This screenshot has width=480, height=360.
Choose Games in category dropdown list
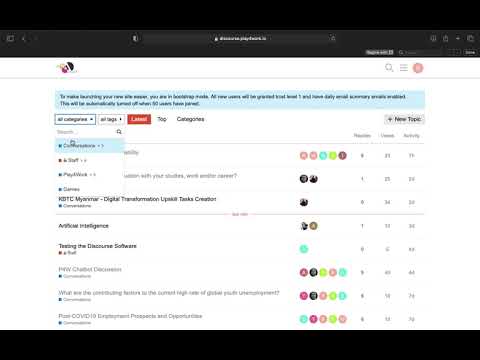coord(89,189)
